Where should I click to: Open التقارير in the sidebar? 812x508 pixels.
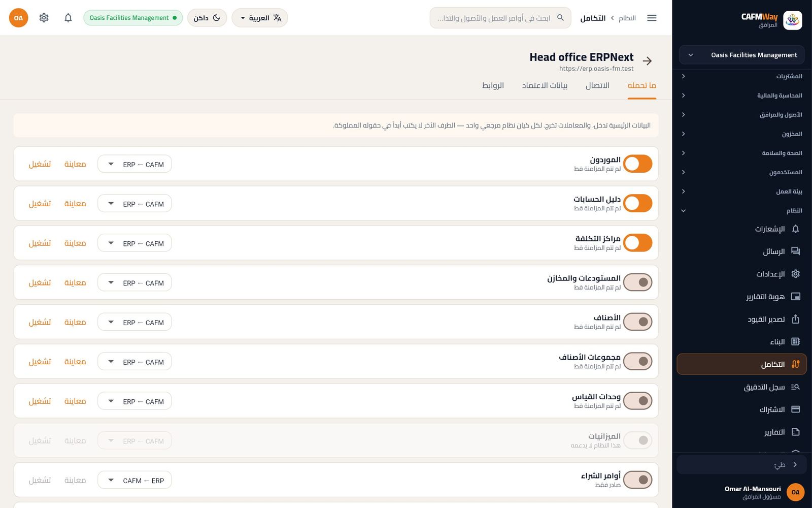741,432
